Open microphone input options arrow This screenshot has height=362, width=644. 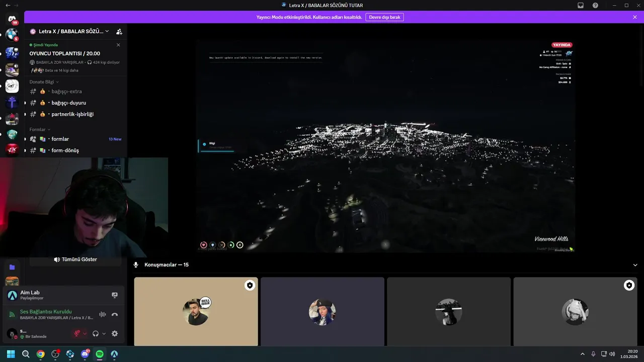click(x=85, y=333)
